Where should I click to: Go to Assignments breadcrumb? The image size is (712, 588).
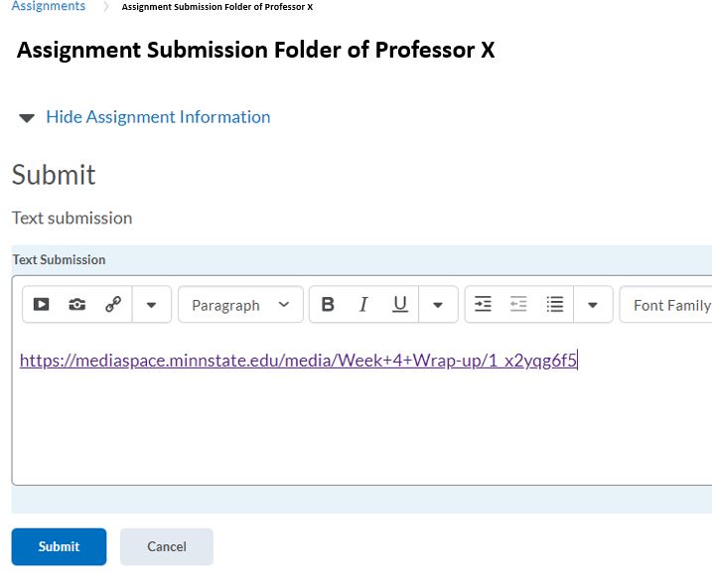pyautogui.click(x=48, y=7)
